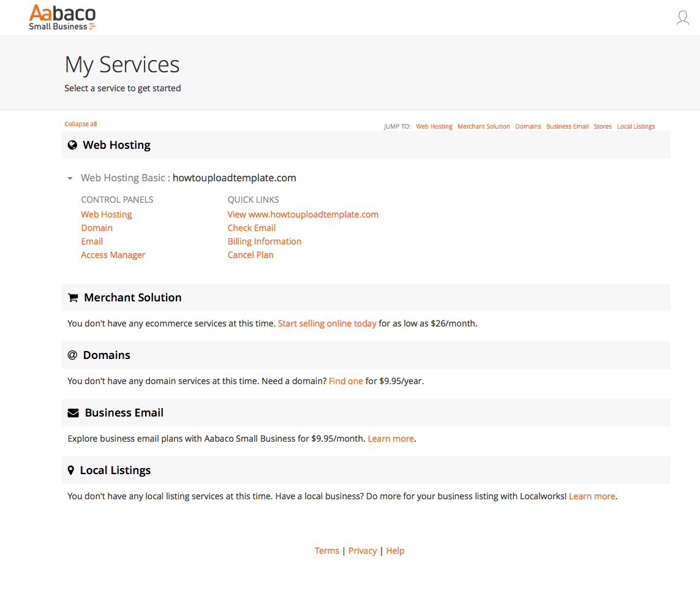
Task: Jump to Business Email section
Action: click(x=567, y=126)
